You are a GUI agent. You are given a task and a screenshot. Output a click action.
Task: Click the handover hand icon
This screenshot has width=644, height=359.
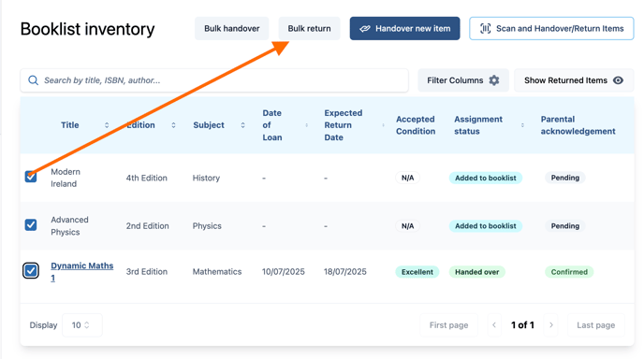(365, 28)
